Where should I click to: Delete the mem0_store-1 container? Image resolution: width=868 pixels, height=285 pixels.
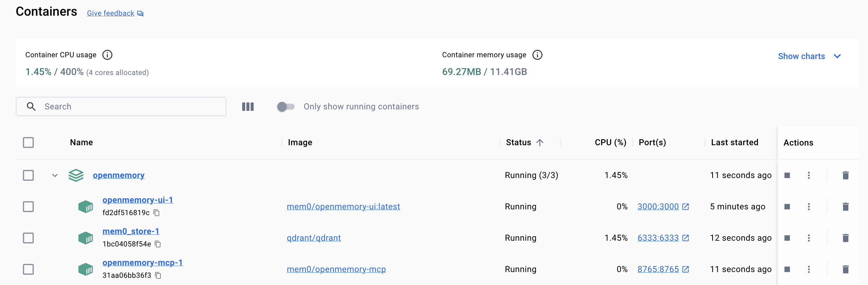[845, 238]
